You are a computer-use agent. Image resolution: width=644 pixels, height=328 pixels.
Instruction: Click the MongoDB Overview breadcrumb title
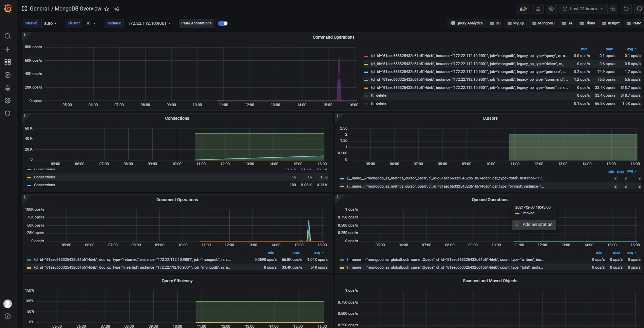click(x=78, y=9)
